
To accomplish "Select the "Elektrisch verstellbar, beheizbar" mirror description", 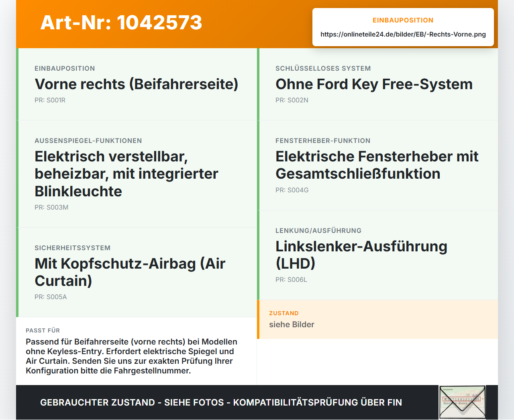I will point(126,173).
